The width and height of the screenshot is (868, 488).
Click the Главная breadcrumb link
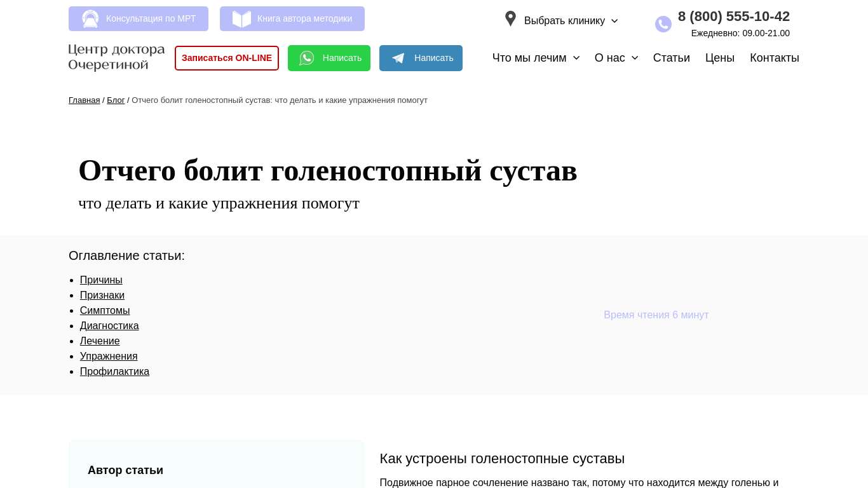[x=84, y=100]
